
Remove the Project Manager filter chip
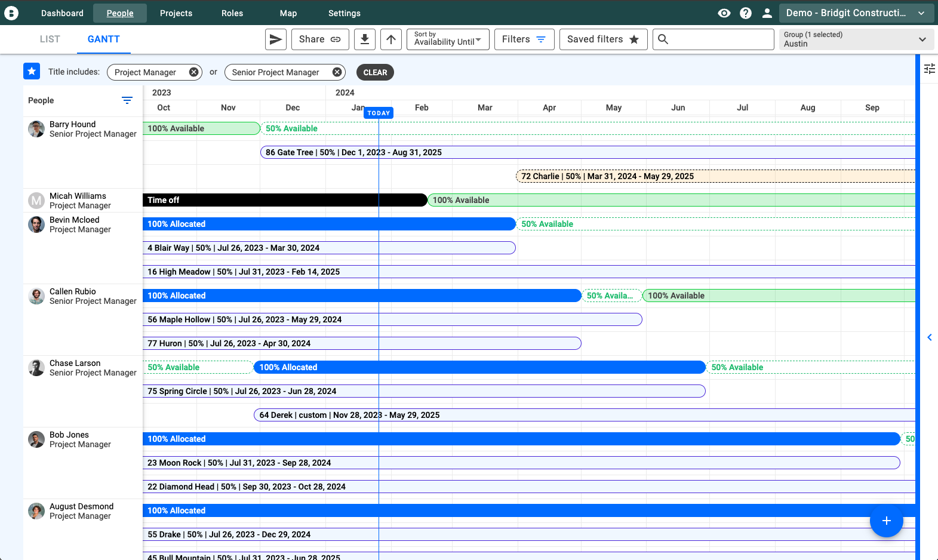tap(193, 72)
